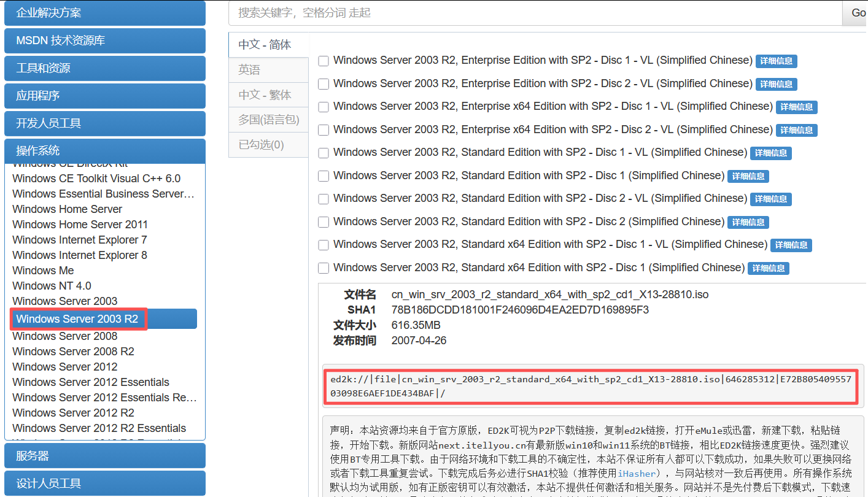Click the Go search button
868x497 pixels.
[856, 13]
